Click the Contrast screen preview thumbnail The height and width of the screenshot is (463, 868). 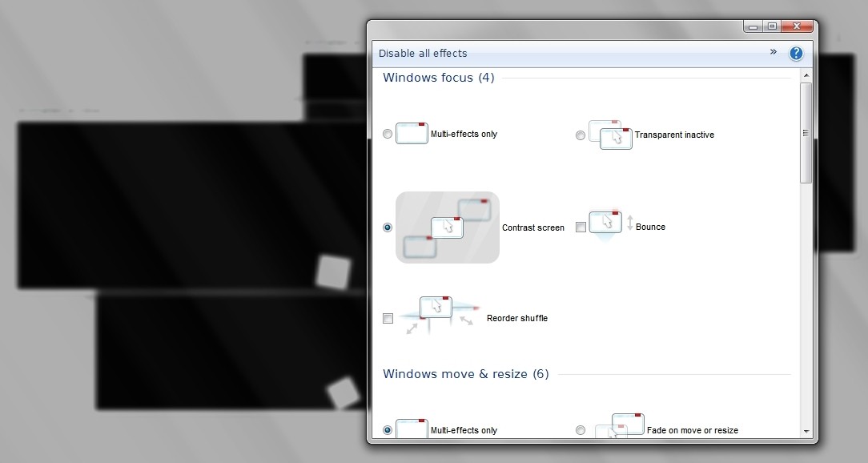click(447, 227)
